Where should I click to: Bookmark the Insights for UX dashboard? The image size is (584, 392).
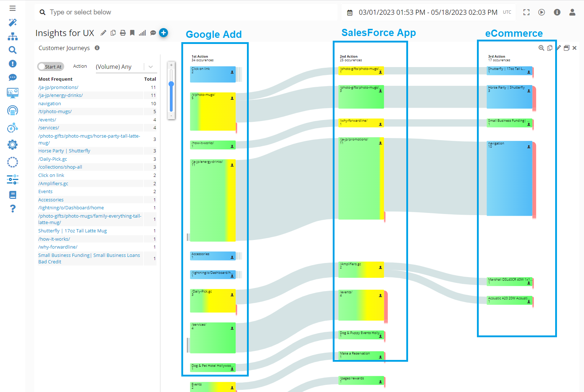click(x=132, y=33)
